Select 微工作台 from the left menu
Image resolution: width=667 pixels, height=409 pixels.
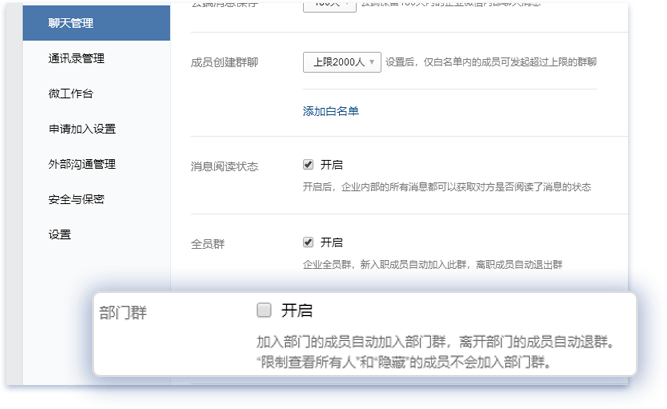pyautogui.click(x=69, y=94)
